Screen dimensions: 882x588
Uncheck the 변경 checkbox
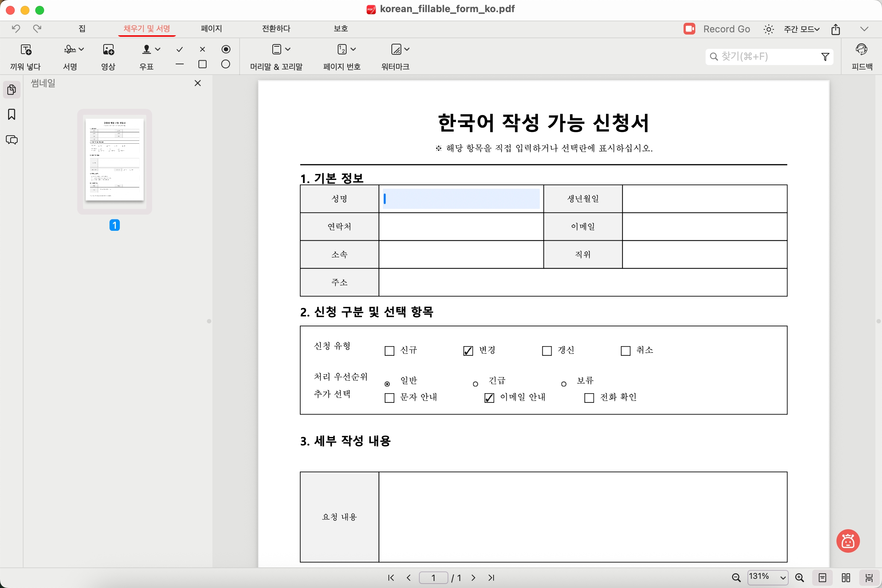pos(468,351)
